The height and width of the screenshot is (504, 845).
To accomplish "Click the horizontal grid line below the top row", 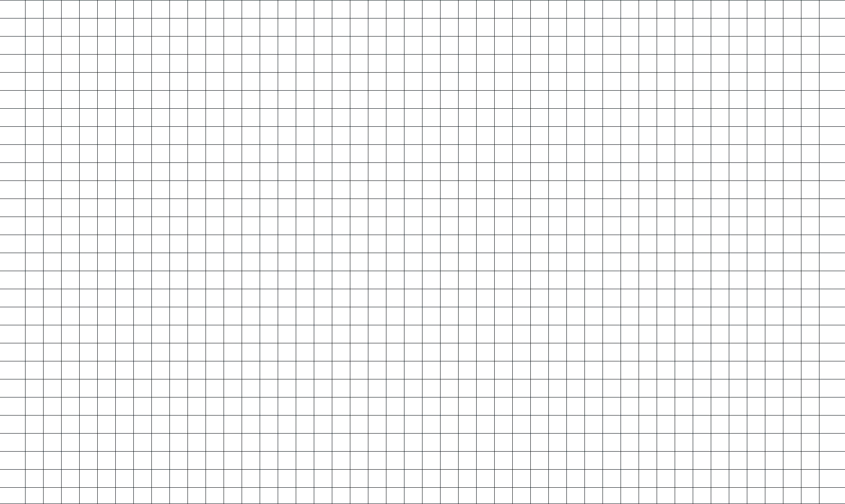I will (x=422, y=19).
